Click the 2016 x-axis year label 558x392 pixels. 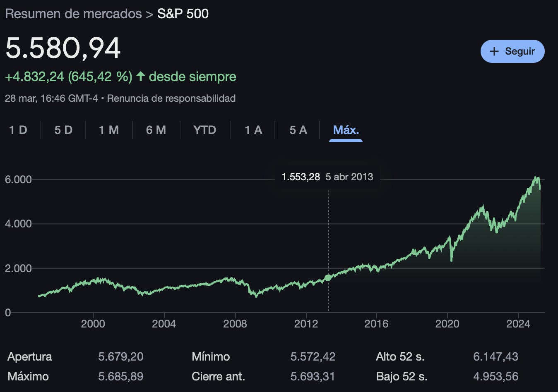[x=376, y=324]
